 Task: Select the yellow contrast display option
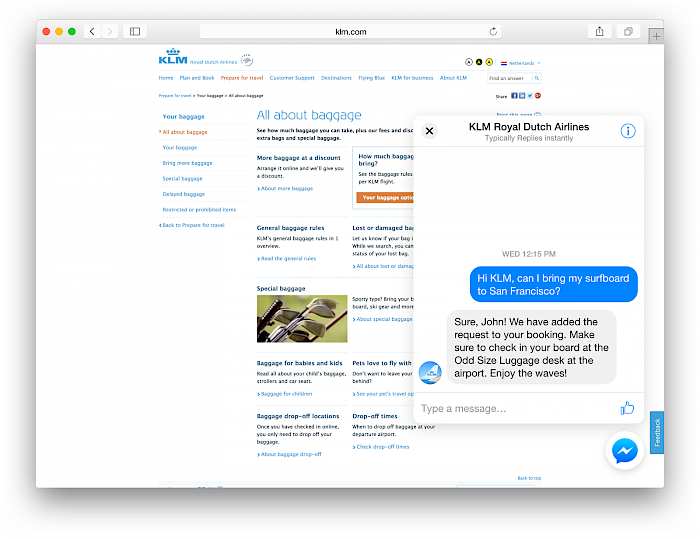click(x=489, y=62)
